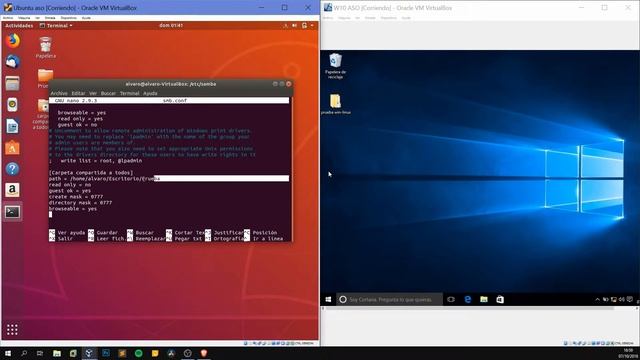
Task: Open Spotify from the host taskbar
Action: point(138,353)
